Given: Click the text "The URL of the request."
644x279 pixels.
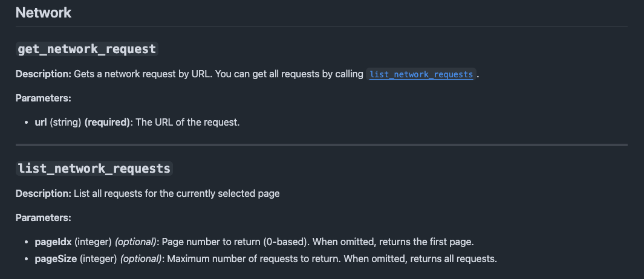Looking at the screenshot, I should pyautogui.click(x=187, y=122).
